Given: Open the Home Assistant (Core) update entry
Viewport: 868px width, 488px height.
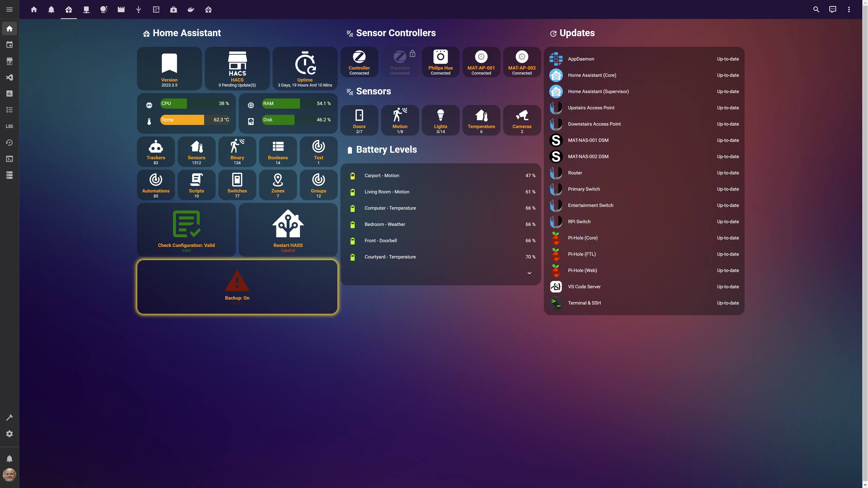Looking at the screenshot, I should tap(592, 75).
